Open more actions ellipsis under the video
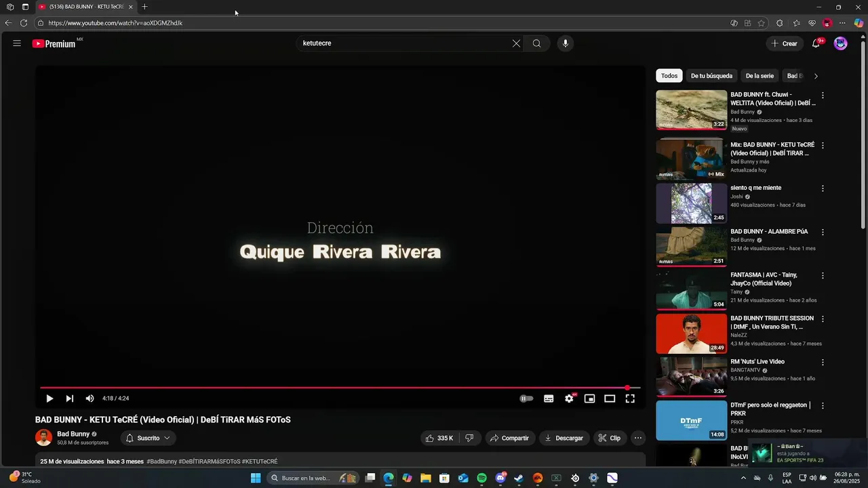Screen dimensions: 868x488 click(x=638, y=438)
